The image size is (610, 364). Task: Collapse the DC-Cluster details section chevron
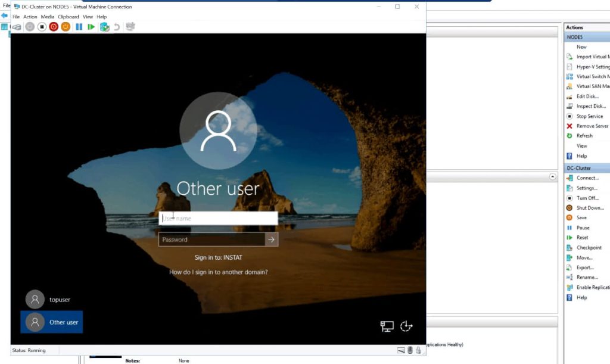[552, 177]
